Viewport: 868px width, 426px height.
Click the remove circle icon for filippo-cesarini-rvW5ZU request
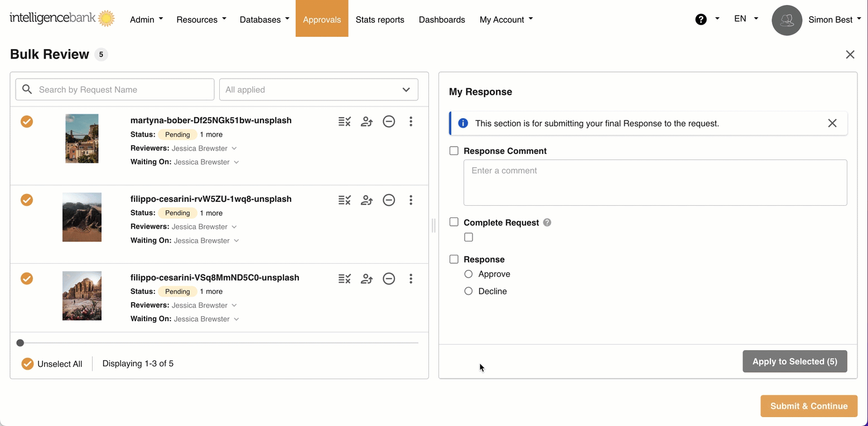(389, 200)
